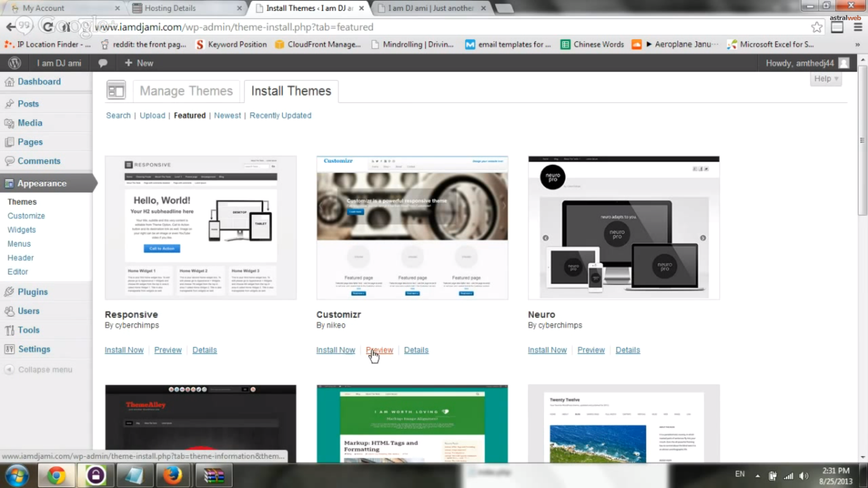This screenshot has height=488, width=868.
Task: Open the Users sidebar menu
Action: tap(28, 311)
